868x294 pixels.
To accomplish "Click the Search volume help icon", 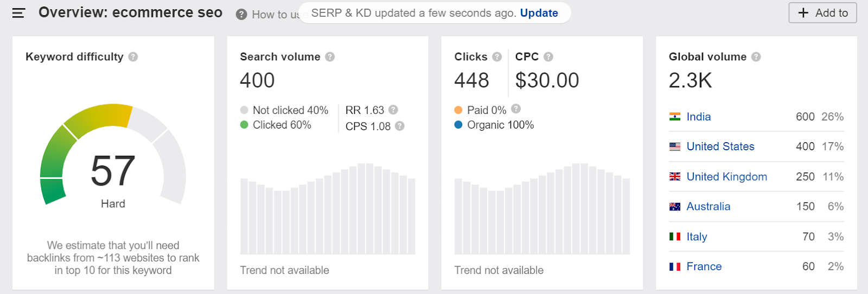I will [330, 56].
